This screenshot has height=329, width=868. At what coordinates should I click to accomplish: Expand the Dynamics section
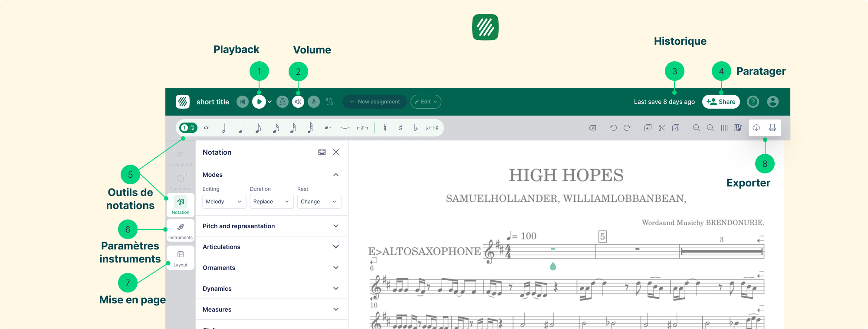[272, 289]
